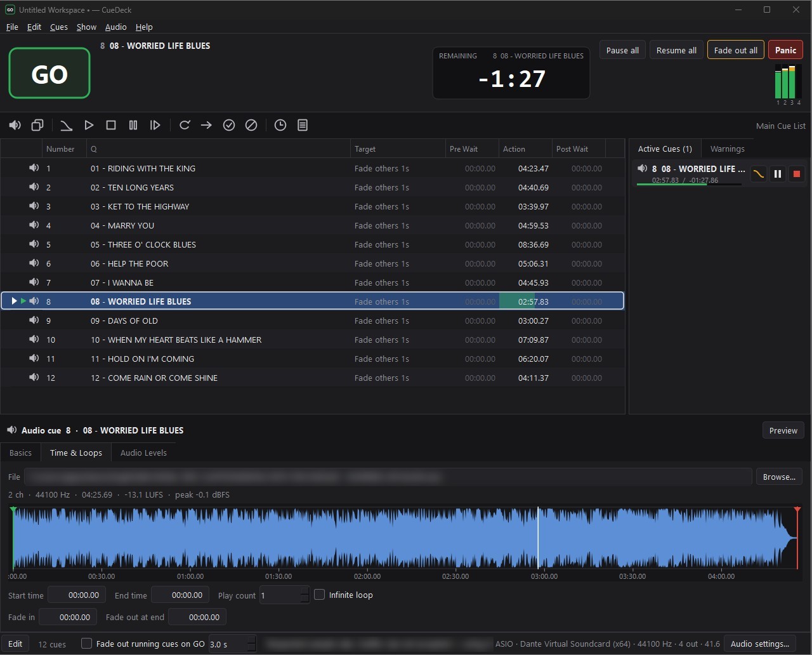Add a new audio cue from the toolbar
Image resolution: width=812 pixels, height=655 pixels.
click(15, 125)
